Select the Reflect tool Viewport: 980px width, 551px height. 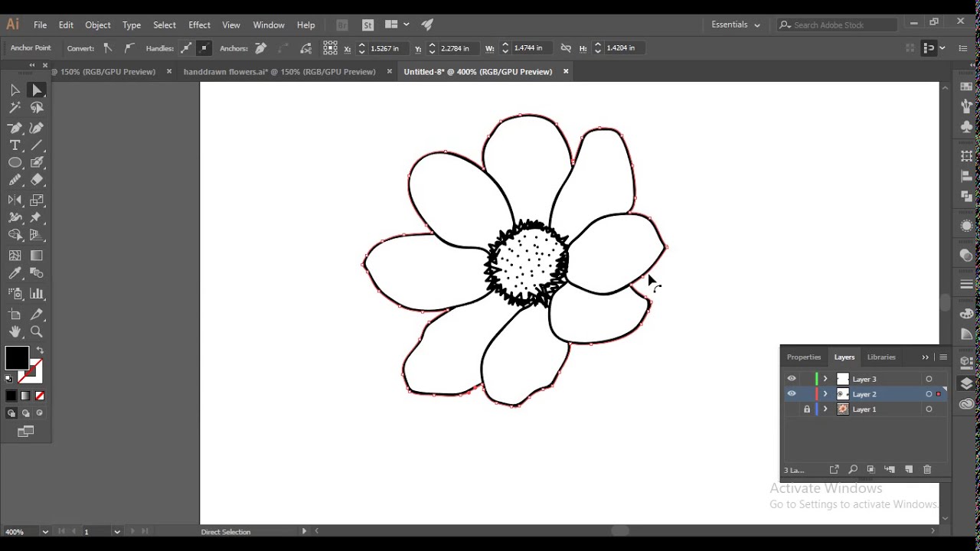[x=15, y=200]
